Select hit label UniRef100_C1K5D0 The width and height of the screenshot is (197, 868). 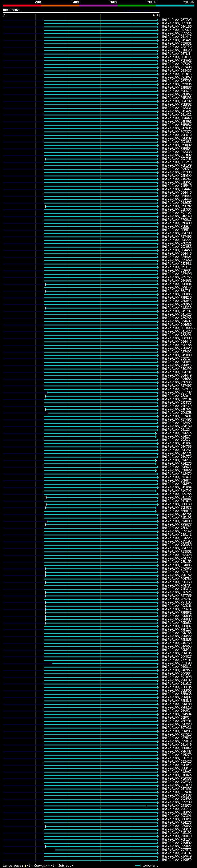pos(177,210)
